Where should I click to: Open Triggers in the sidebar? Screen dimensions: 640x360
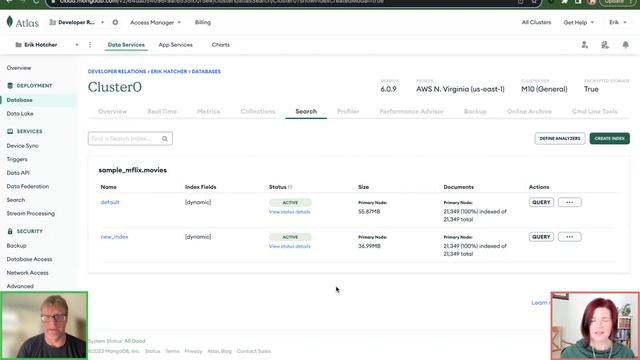coord(17,160)
